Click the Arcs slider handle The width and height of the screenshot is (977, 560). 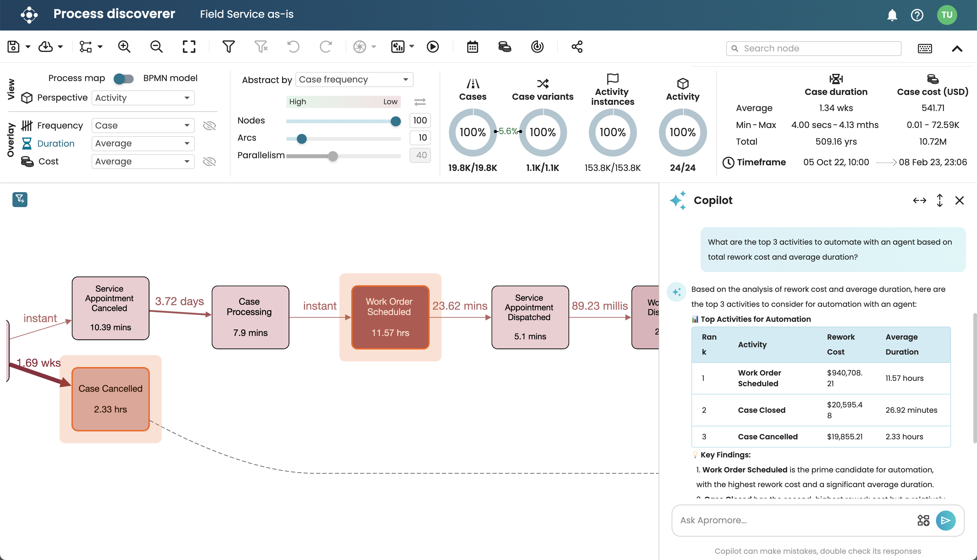[x=302, y=138]
